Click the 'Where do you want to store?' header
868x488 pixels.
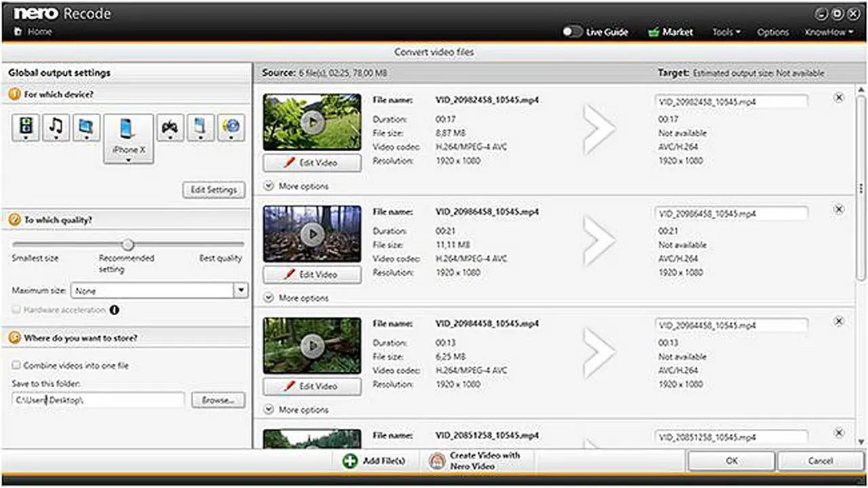click(x=126, y=337)
